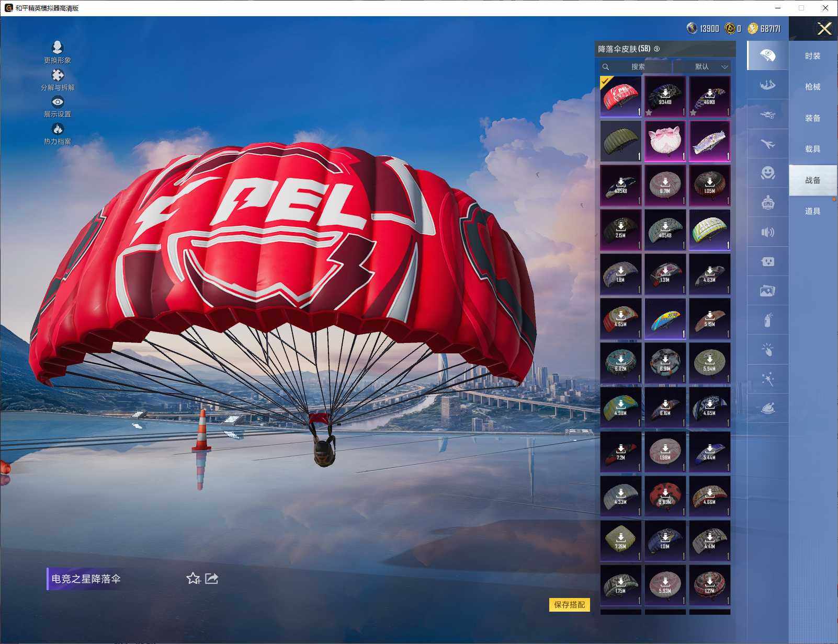The image size is (838, 644).
Task: Download the 4.65M red parachute skin
Action: pos(621,319)
